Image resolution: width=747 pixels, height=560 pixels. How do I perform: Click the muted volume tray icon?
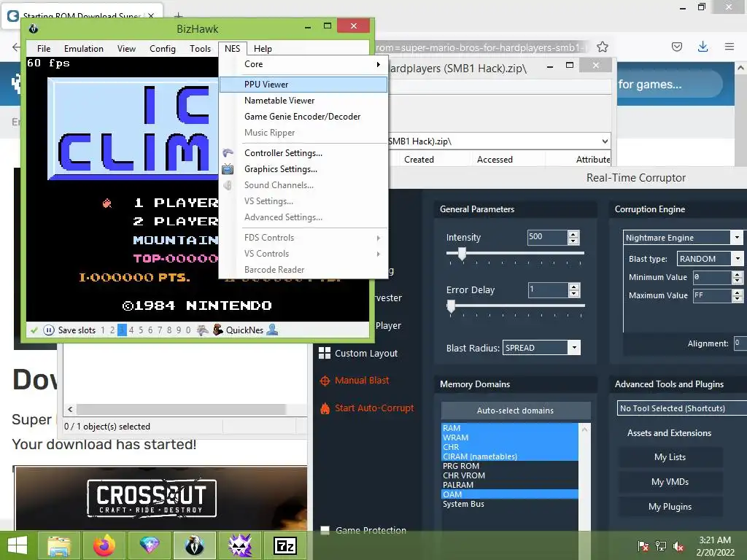(678, 546)
